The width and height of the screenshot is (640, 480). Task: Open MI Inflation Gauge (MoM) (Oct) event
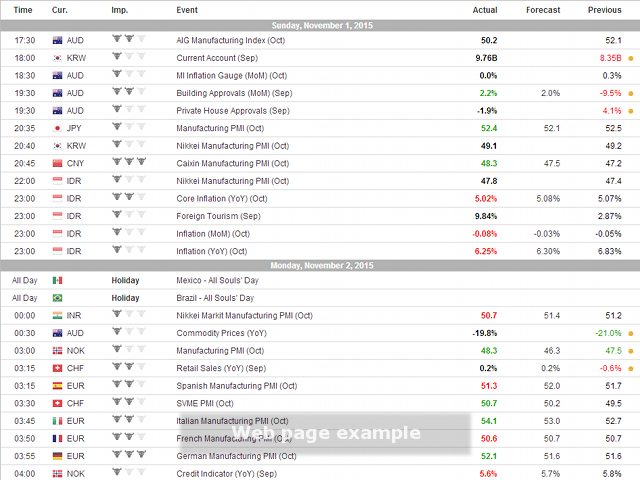point(231,76)
